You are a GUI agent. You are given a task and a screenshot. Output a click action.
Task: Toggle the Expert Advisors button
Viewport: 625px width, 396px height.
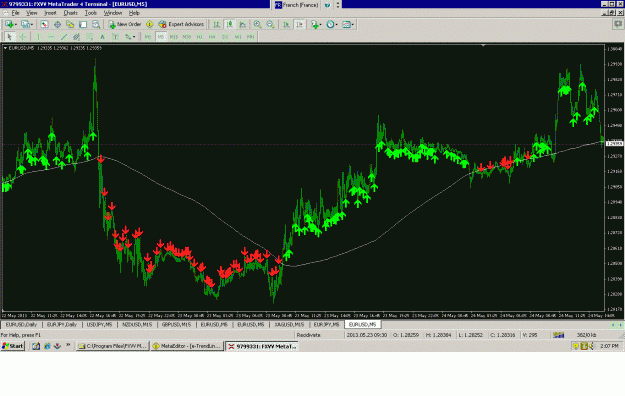[x=181, y=24]
